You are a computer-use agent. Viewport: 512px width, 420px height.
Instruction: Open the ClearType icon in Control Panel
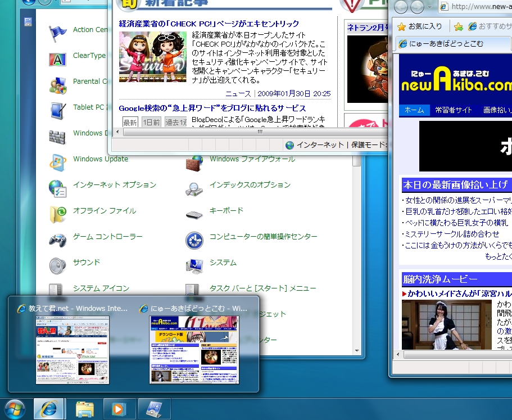pos(57,60)
